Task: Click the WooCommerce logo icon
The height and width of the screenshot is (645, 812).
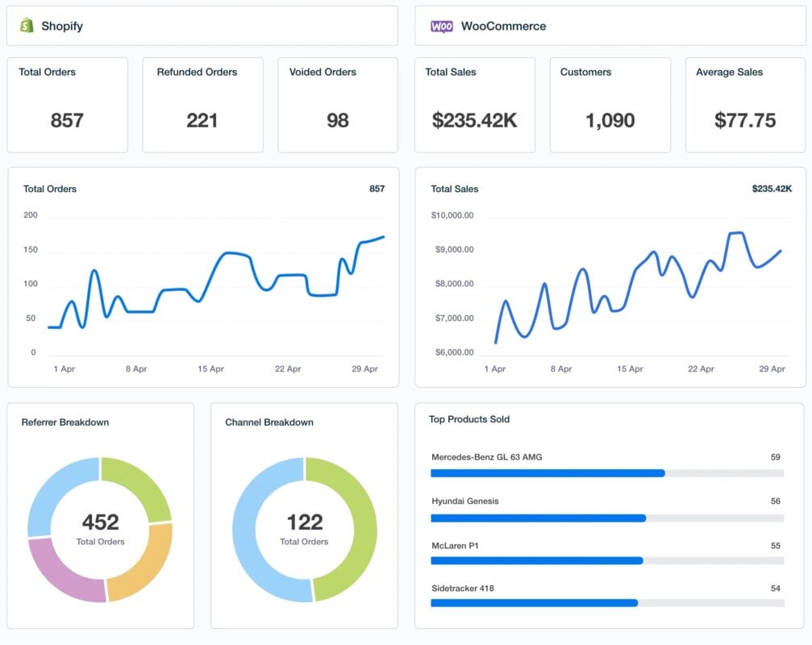Action: [x=440, y=26]
